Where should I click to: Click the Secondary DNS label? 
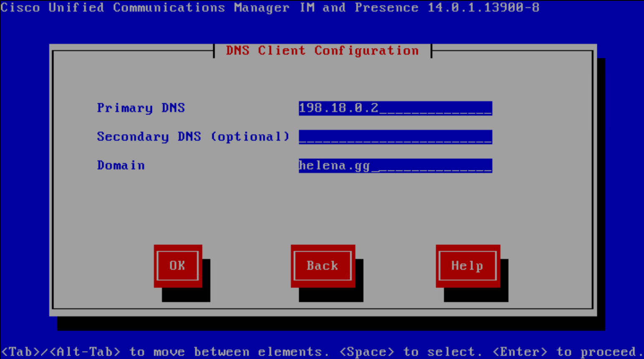149,137
